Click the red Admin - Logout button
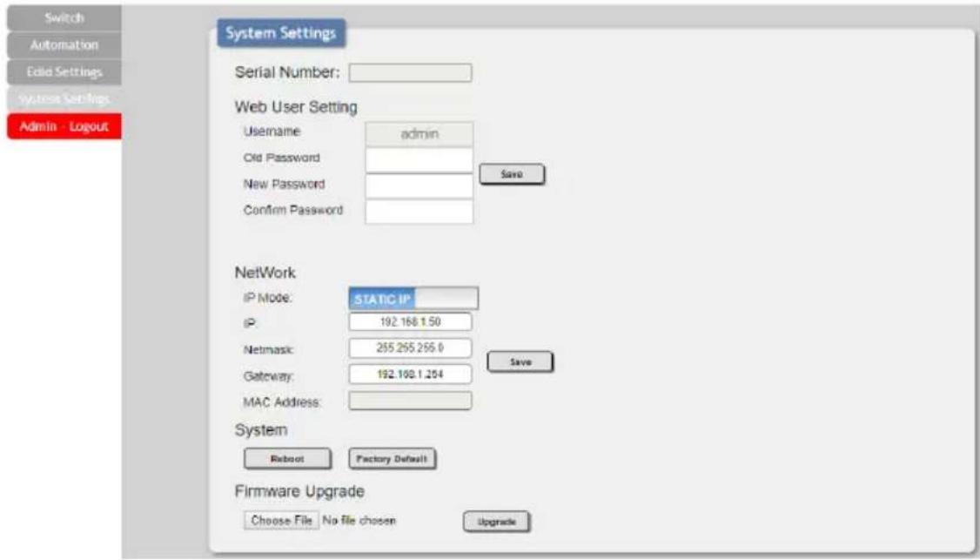 point(64,126)
